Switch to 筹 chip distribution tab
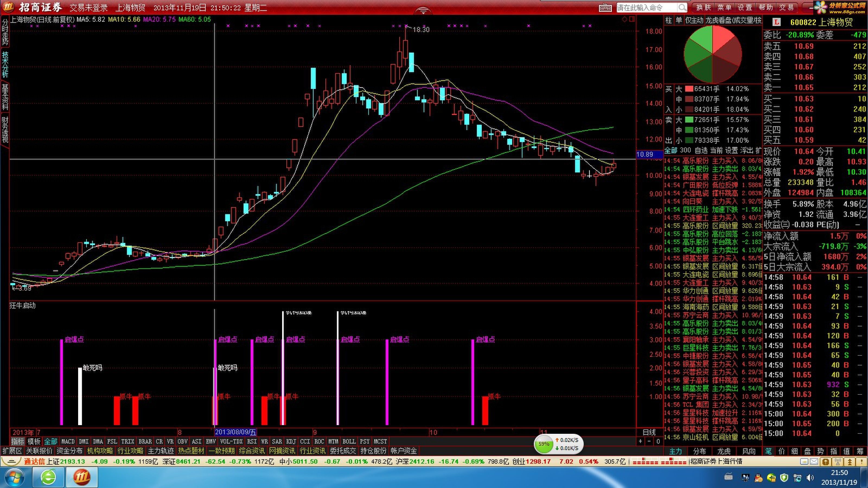The image size is (868, 488). pyautogui.click(x=860, y=451)
